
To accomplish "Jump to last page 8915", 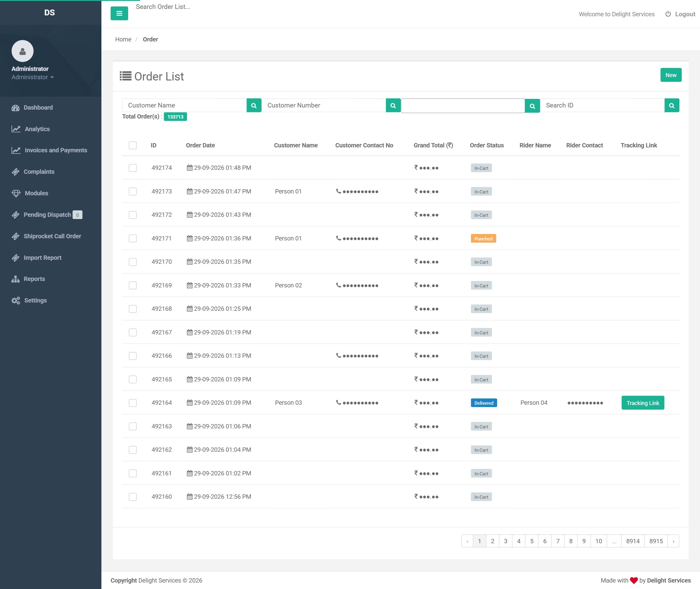I will [656, 541].
